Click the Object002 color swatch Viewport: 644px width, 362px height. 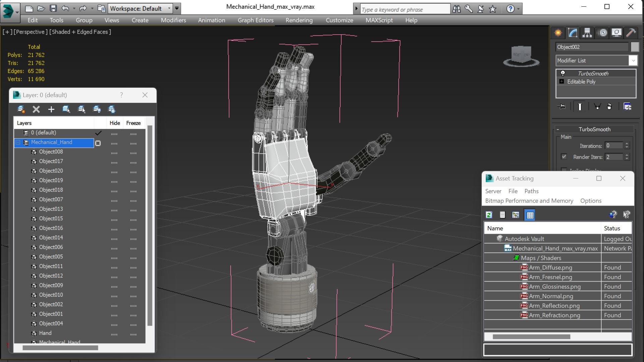[634, 47]
